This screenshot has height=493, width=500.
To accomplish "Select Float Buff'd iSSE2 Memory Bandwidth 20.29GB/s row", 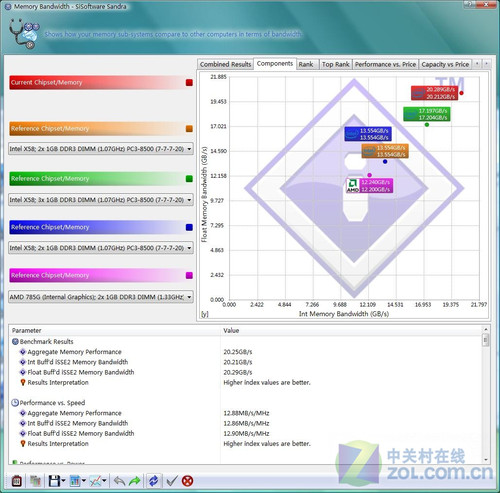I will pyautogui.click(x=246, y=372).
